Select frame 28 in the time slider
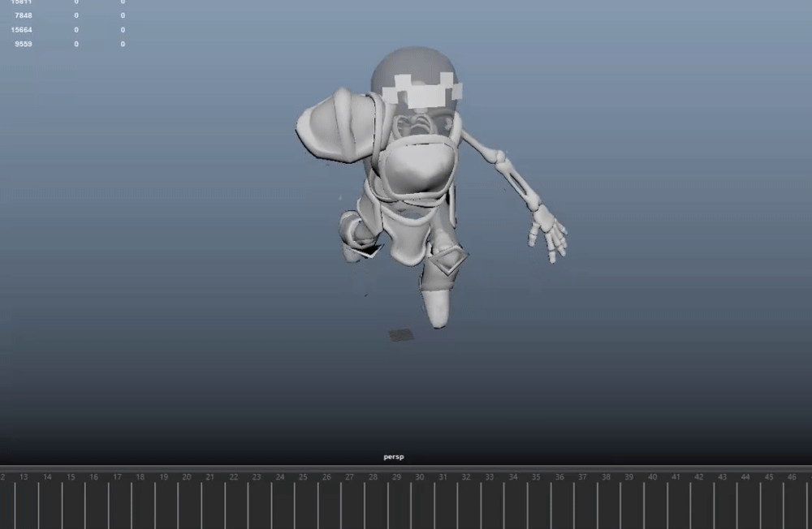 point(373,477)
